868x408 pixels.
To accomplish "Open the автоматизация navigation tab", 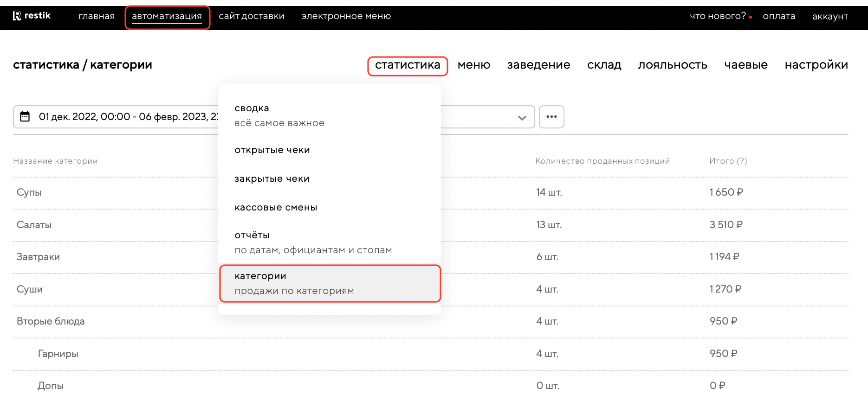I will [x=167, y=17].
